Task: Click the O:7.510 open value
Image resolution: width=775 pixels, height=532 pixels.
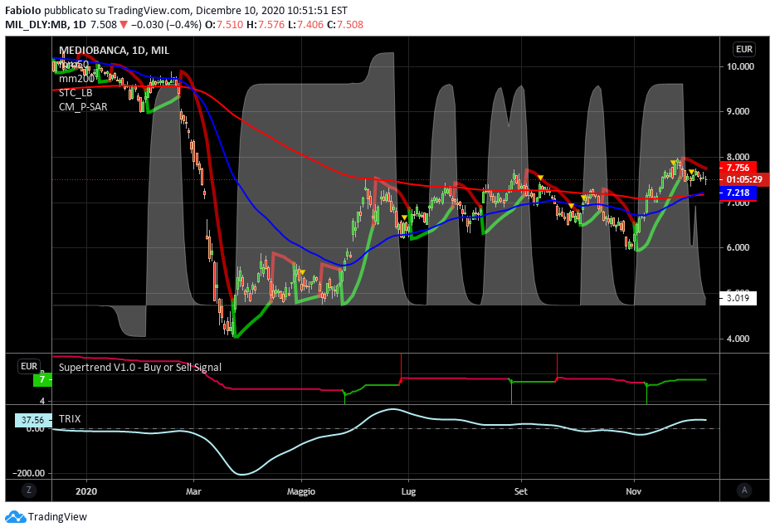Action: (224, 25)
